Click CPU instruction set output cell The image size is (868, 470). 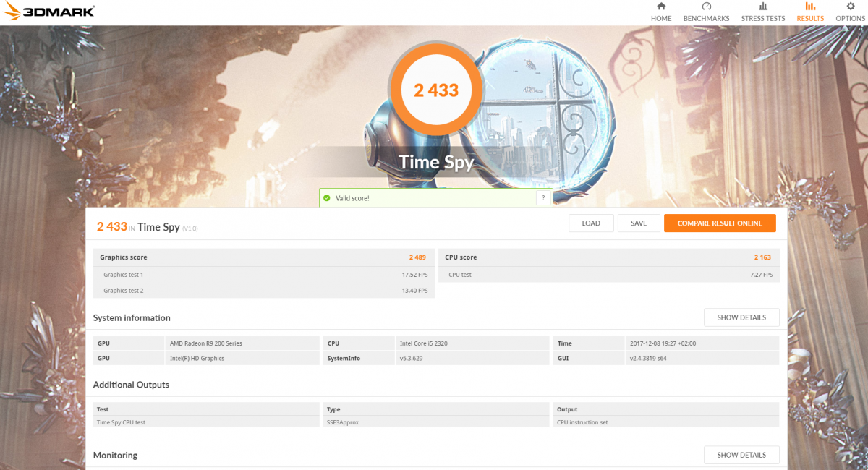(582, 422)
